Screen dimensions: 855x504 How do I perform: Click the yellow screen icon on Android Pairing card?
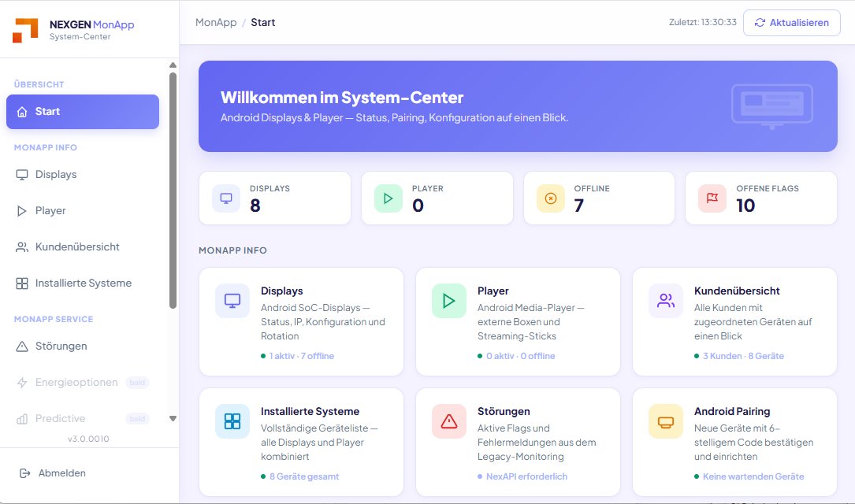[666, 421]
